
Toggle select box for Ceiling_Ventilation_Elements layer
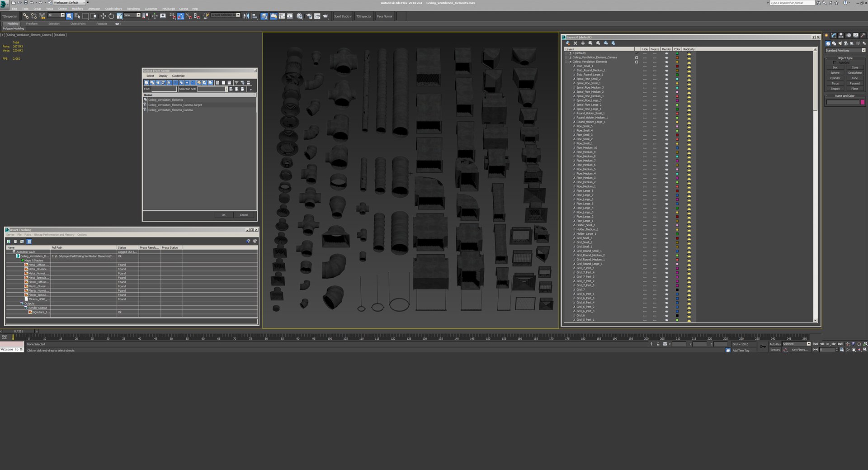(637, 62)
